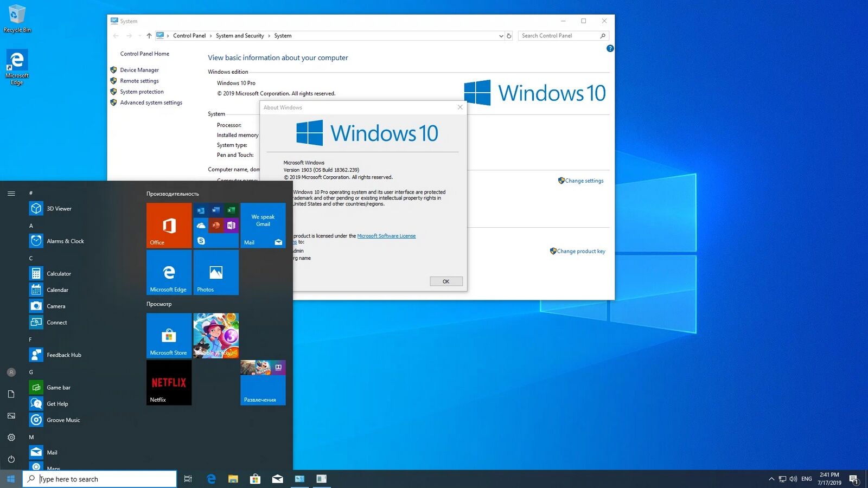Open File Explorer from the taskbar
The height and width of the screenshot is (488, 868).
click(x=233, y=479)
